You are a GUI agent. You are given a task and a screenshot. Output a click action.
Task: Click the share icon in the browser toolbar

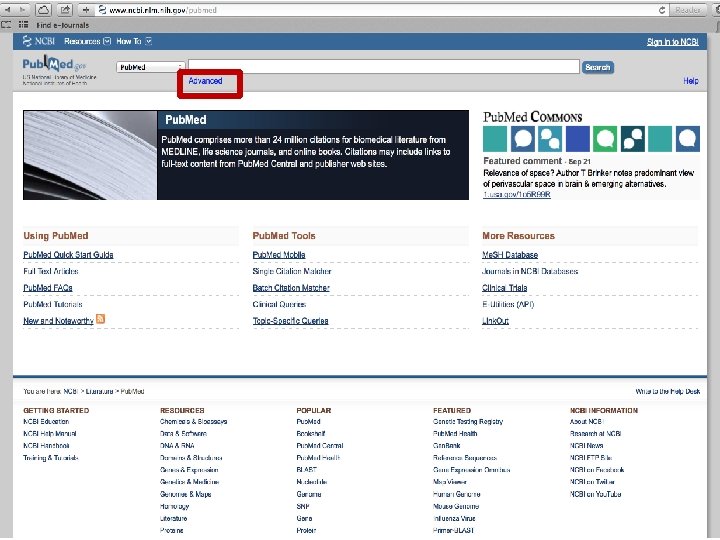click(x=65, y=9)
